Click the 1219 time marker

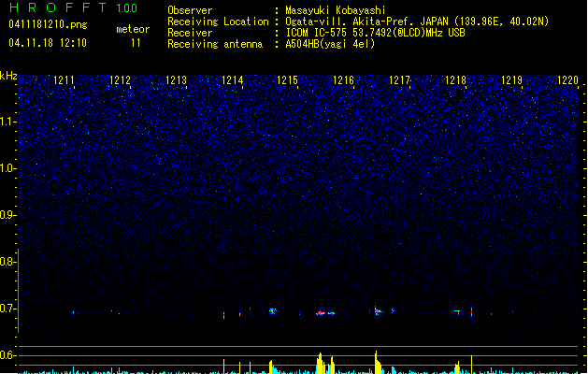coord(511,80)
